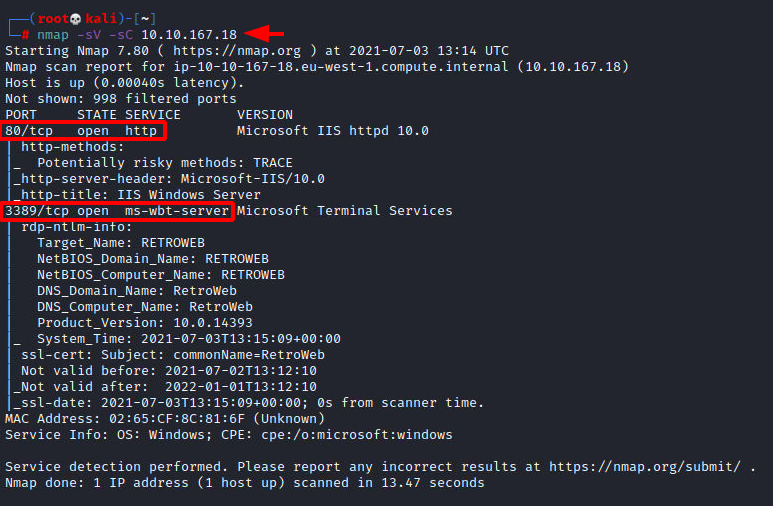Image resolution: width=773 pixels, height=506 pixels.
Task: Click the DNS_Computer_Name: RetroWeb entry
Action: 145,307
